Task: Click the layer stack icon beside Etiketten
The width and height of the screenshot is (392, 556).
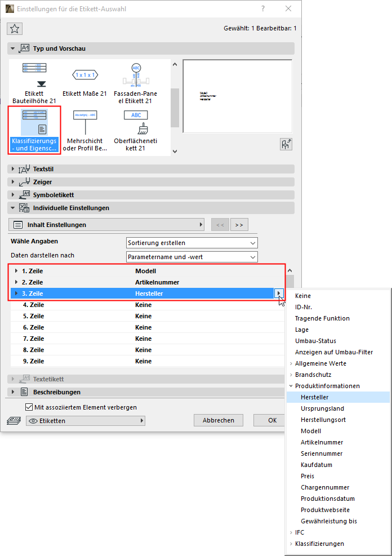Action: coord(14,421)
